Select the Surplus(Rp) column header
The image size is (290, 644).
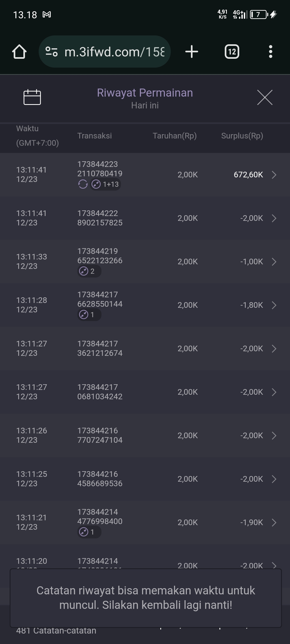pyautogui.click(x=242, y=136)
